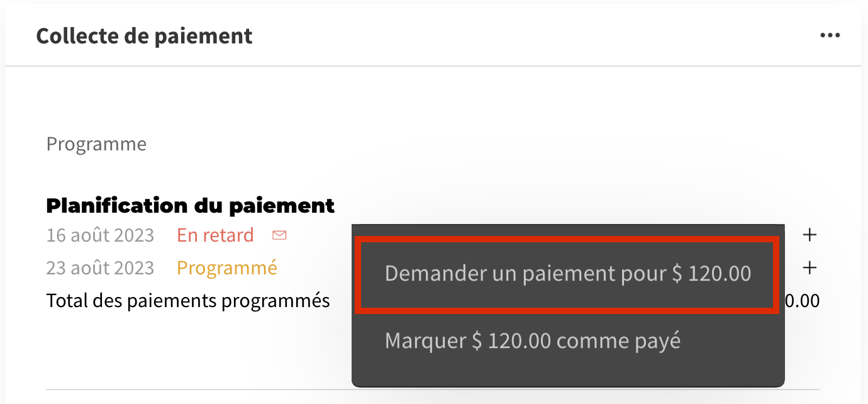Choose Marquer $ 120.00 comme payé

532,340
